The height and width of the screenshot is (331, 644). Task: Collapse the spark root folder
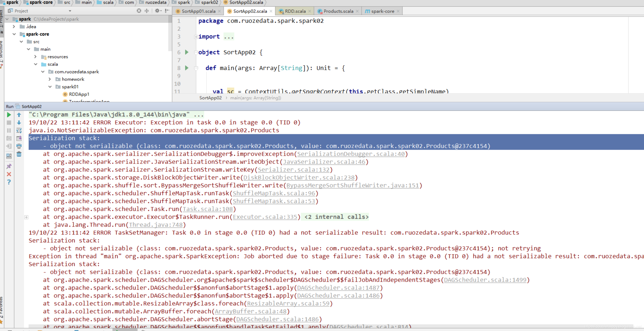(7, 19)
